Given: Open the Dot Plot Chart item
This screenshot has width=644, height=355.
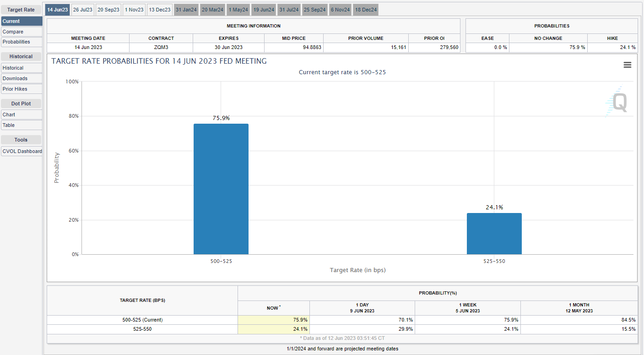Looking at the screenshot, I should click(x=22, y=115).
